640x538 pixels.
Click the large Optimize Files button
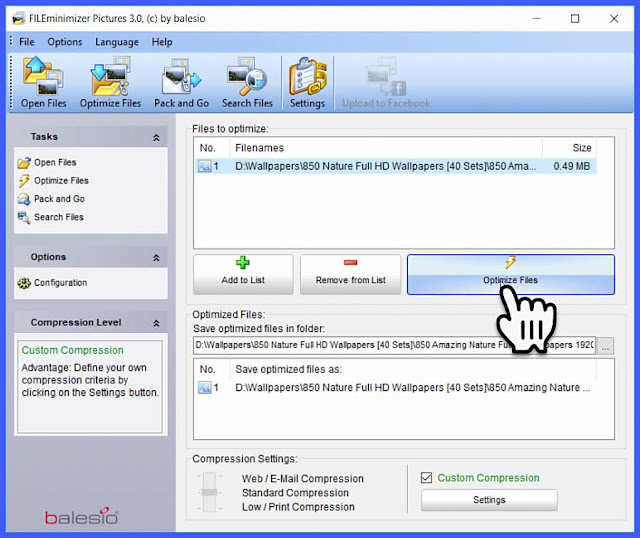click(511, 274)
